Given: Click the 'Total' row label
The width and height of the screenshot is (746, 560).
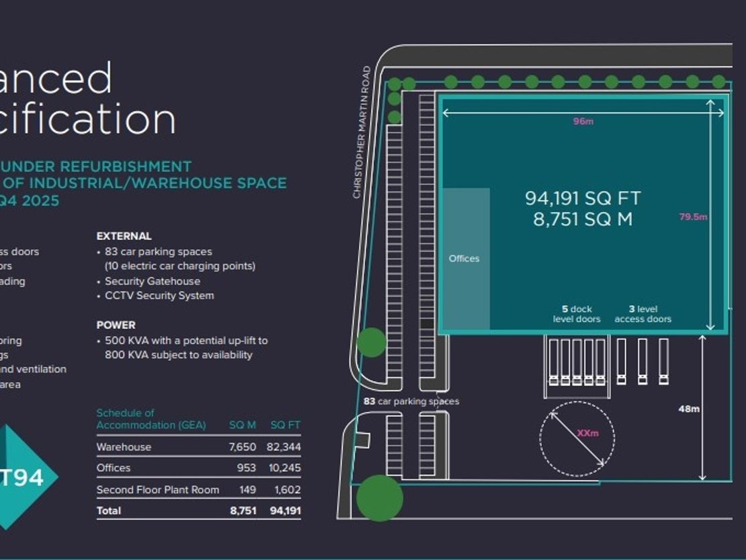Looking at the screenshot, I should 108,510.
